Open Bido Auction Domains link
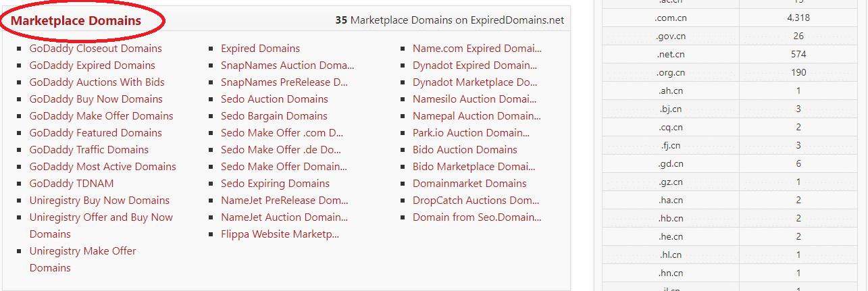This screenshot has width=868, height=291. pos(465,150)
